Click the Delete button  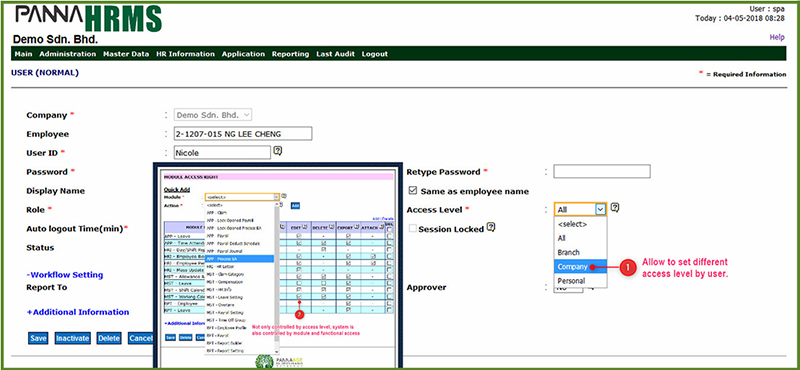tap(109, 338)
